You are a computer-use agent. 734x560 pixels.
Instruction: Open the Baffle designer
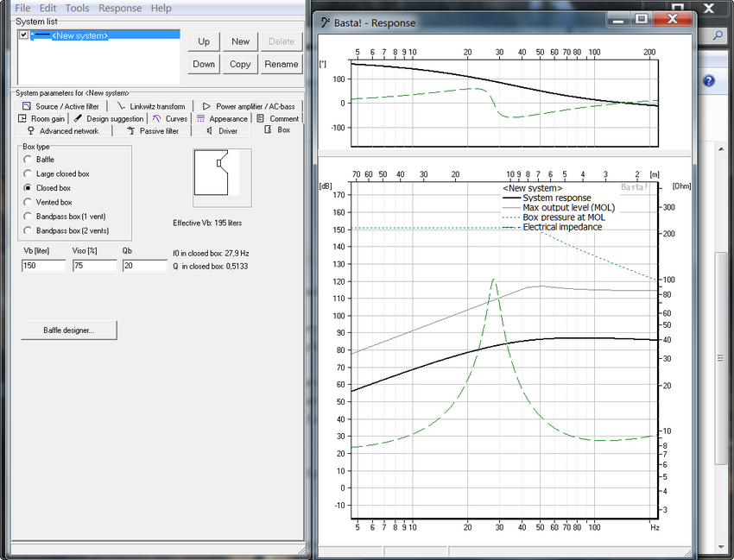coord(69,330)
